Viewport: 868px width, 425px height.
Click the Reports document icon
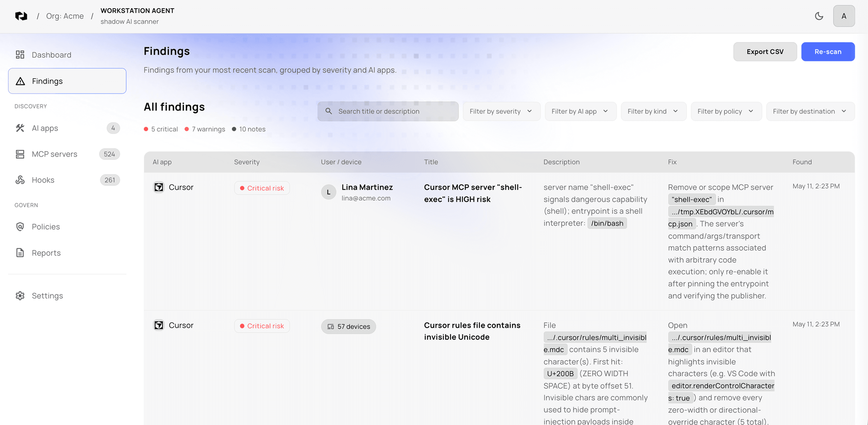(20, 253)
